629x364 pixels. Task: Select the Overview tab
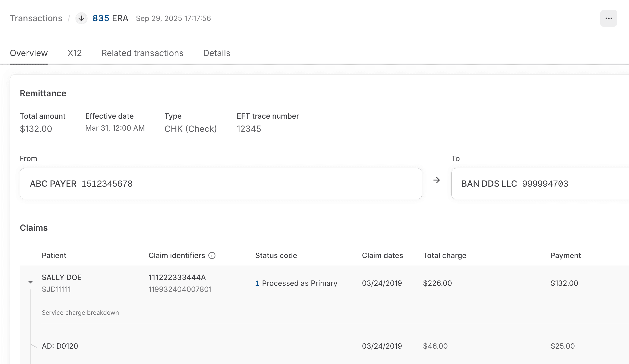pos(29,53)
